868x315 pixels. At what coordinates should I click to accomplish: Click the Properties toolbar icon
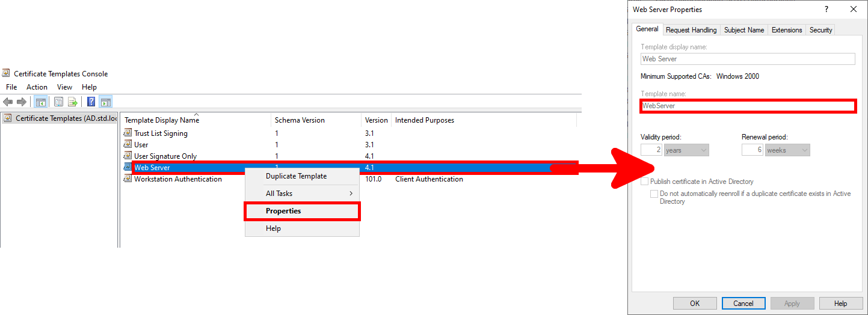[x=59, y=102]
